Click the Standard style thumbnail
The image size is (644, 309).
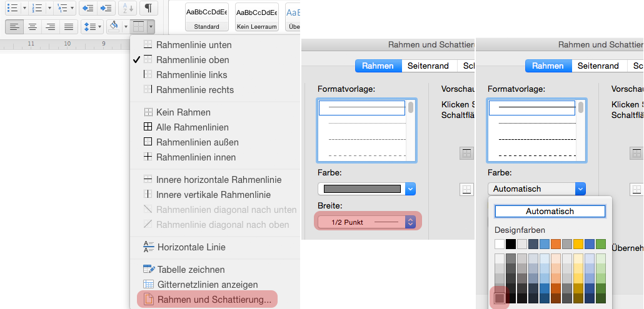(x=206, y=16)
